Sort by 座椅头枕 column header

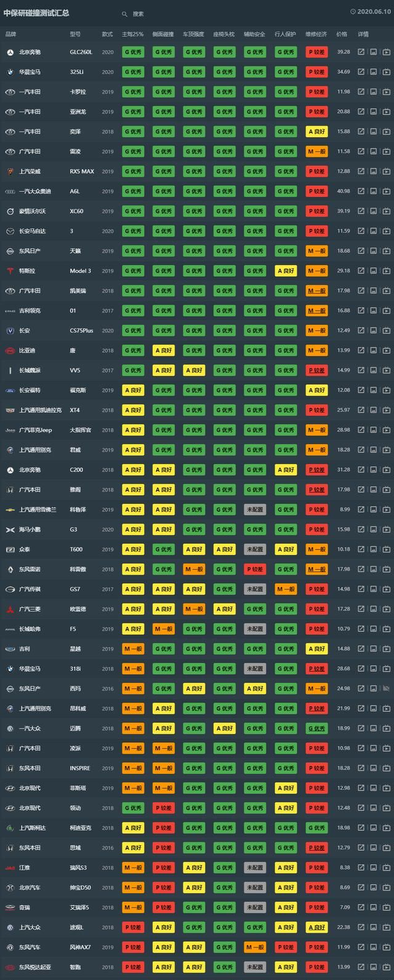tap(224, 34)
